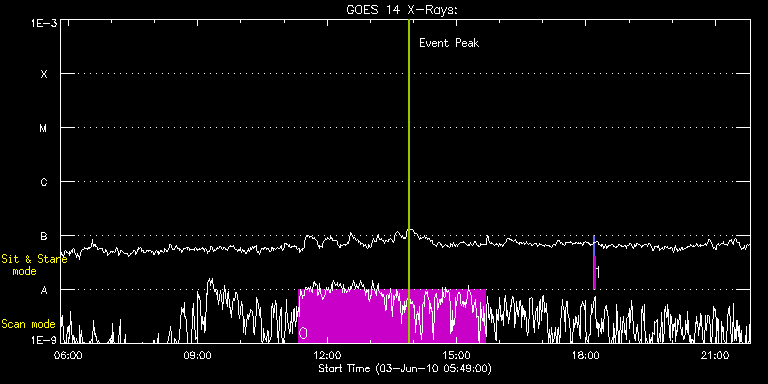Viewport: 768px width, 384px height.
Task: Click the 1E-3 axis top label
Action: tap(44, 23)
